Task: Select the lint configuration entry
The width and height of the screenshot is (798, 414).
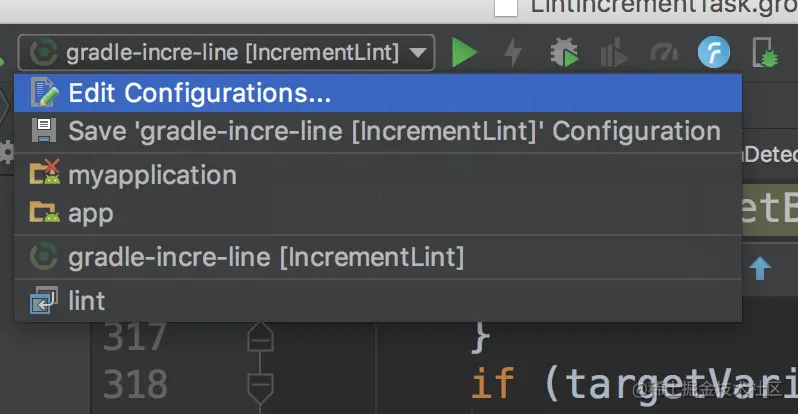Action: pos(86,300)
